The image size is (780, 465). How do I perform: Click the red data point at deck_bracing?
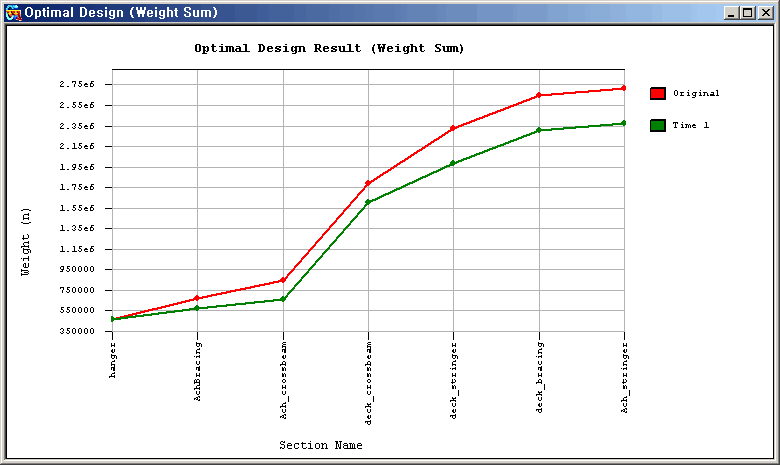[539, 95]
